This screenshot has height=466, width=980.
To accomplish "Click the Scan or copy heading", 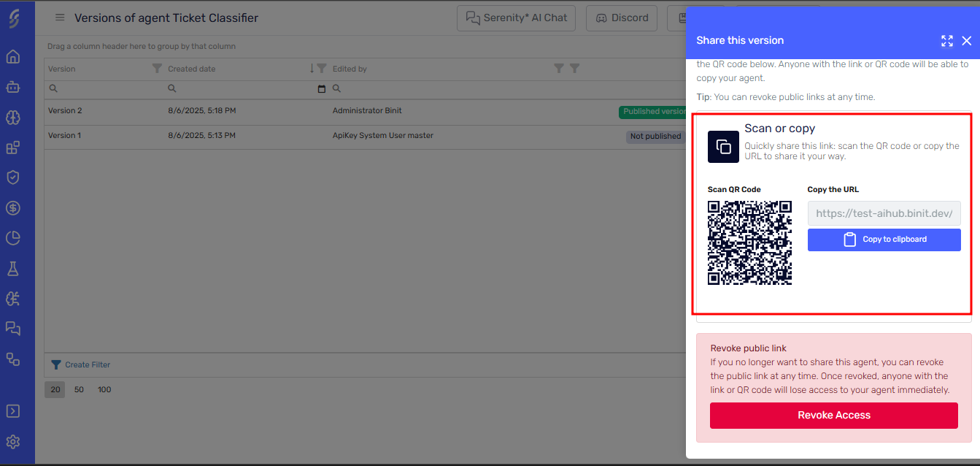I will pyautogui.click(x=779, y=129).
